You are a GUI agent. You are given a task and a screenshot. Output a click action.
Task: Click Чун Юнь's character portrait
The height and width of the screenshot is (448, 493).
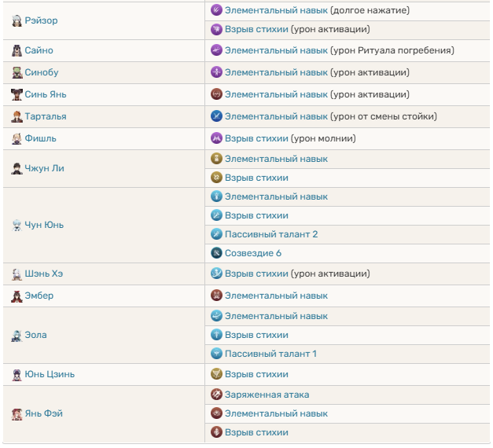coord(17,225)
